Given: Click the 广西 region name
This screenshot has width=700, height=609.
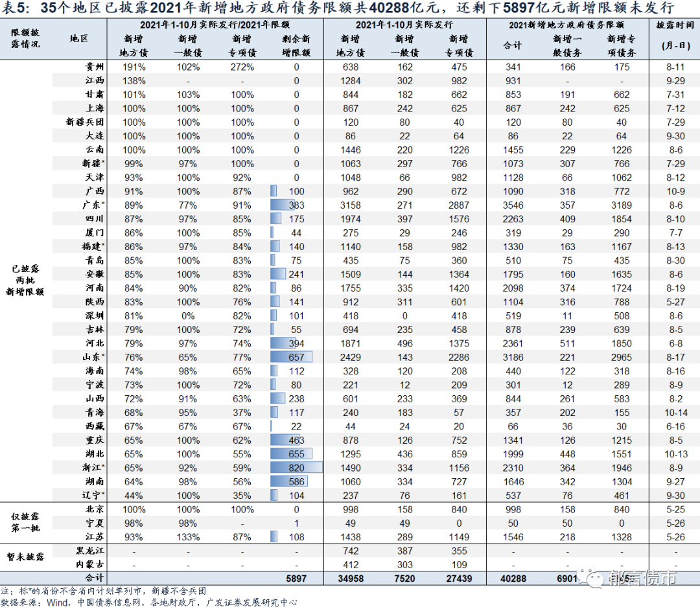Looking at the screenshot, I should click(95, 191).
